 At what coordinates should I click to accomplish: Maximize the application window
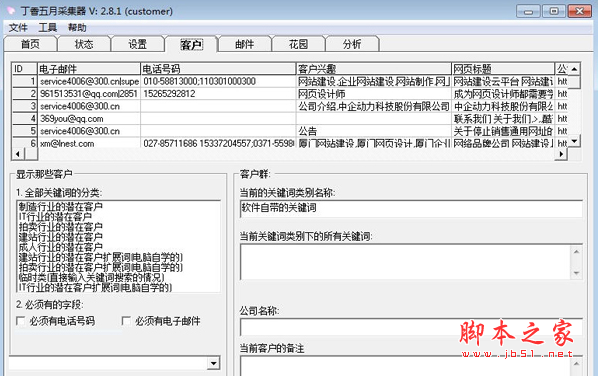point(554,11)
